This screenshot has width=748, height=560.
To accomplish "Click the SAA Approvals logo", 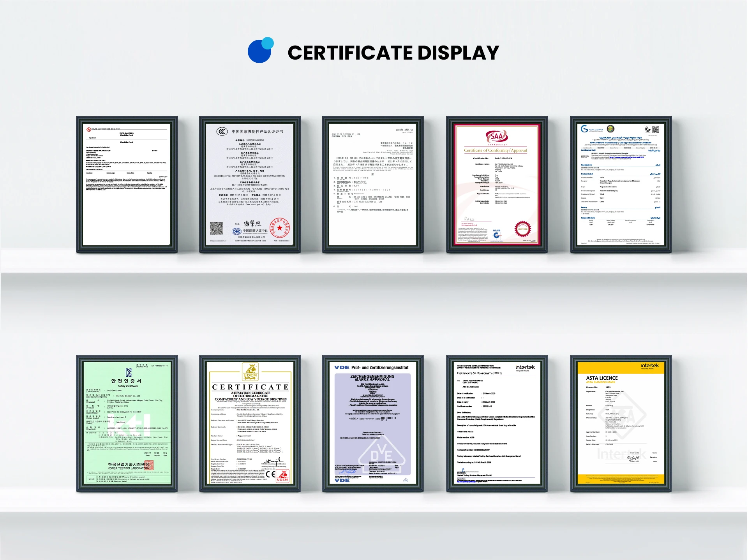I will [497, 137].
